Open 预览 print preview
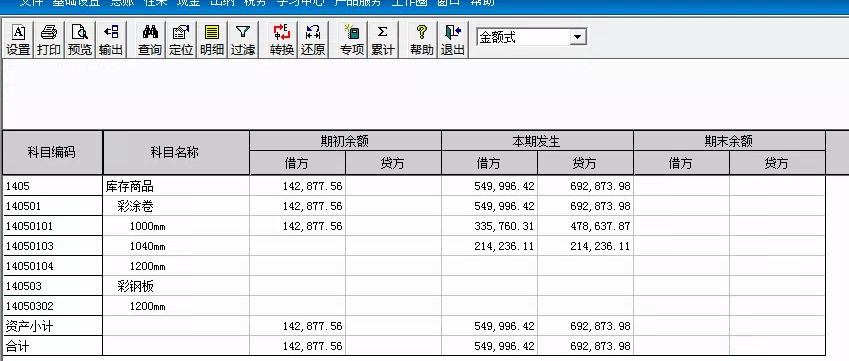 coord(80,40)
